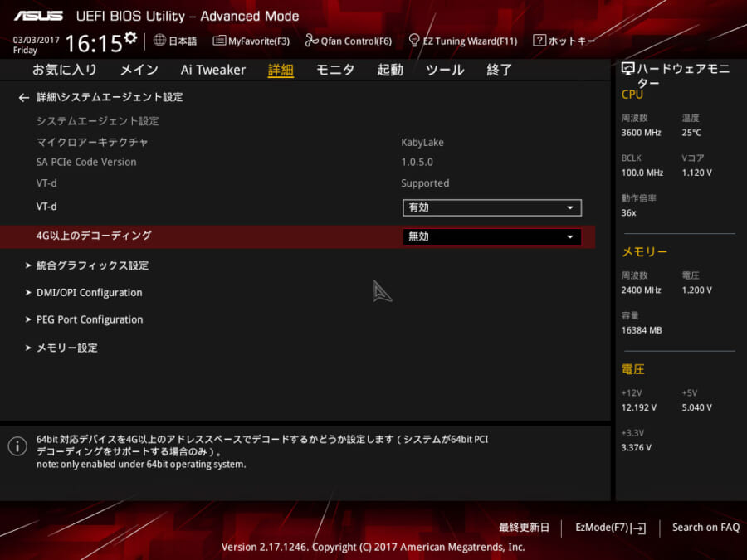
Task: Open the VT-d dropdown set to 有効
Action: pos(492,207)
